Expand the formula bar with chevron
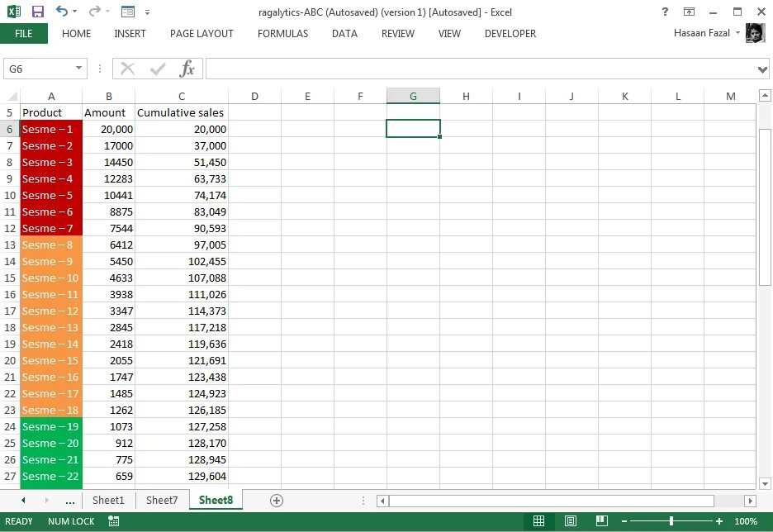 tap(762, 69)
